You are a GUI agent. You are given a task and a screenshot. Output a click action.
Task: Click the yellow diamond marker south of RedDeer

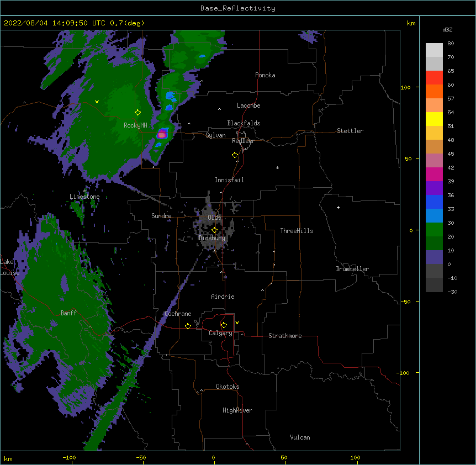point(235,155)
